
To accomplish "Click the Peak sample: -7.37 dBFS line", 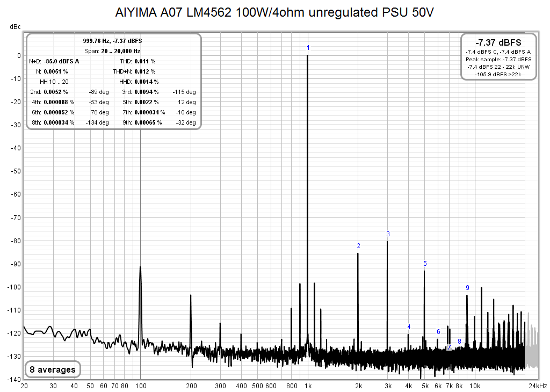I will [498, 59].
